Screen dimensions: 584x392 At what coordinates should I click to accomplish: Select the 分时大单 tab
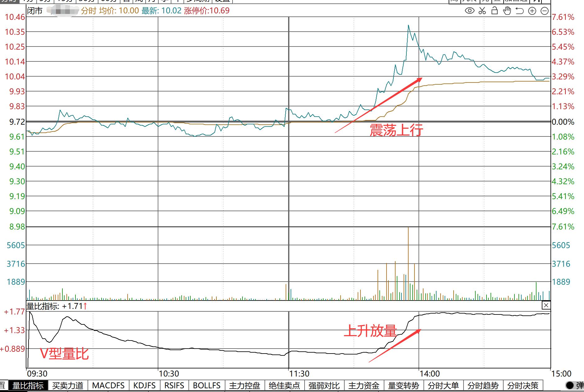[443, 385]
